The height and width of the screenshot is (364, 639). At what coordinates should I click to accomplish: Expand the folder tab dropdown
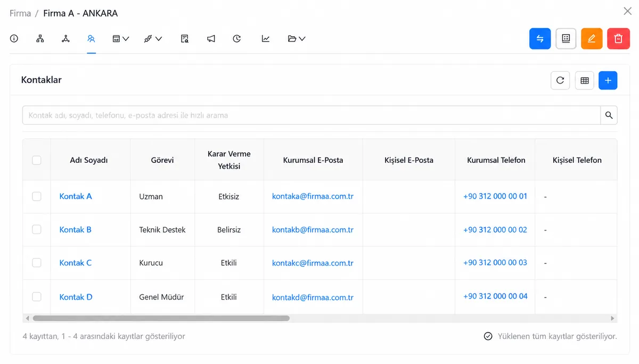point(297,38)
